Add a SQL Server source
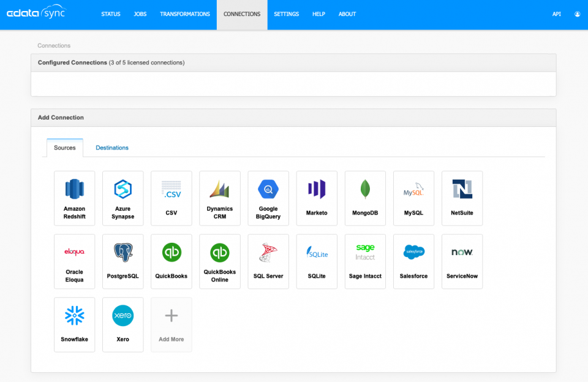Viewport: 588px width, 382px height. (268, 261)
